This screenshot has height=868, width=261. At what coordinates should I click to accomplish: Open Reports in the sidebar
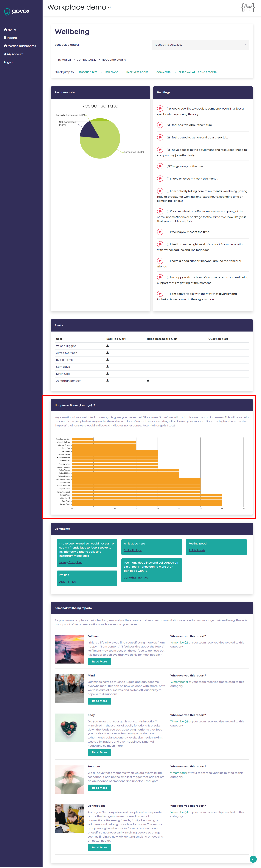pyautogui.click(x=10, y=38)
